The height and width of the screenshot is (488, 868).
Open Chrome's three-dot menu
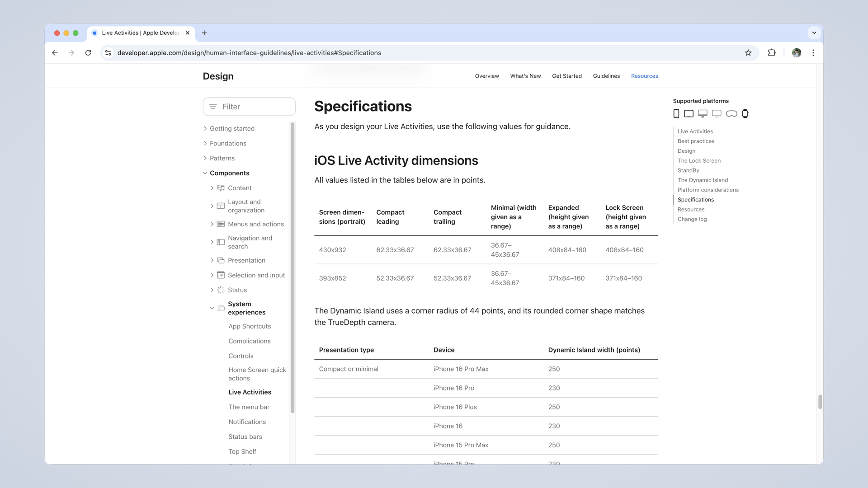813,53
